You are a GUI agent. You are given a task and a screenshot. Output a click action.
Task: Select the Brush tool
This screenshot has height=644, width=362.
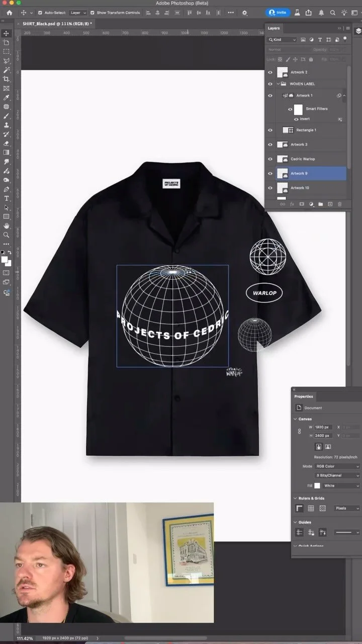7,116
